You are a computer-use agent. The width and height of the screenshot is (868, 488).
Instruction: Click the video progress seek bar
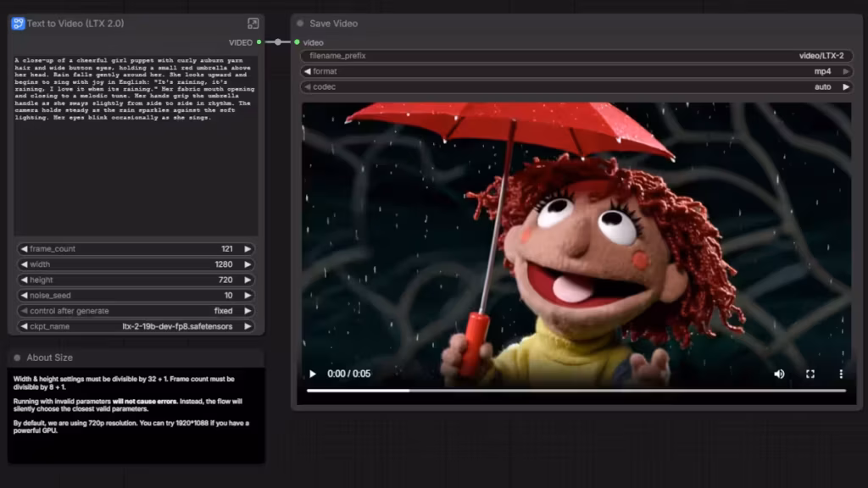(x=576, y=391)
